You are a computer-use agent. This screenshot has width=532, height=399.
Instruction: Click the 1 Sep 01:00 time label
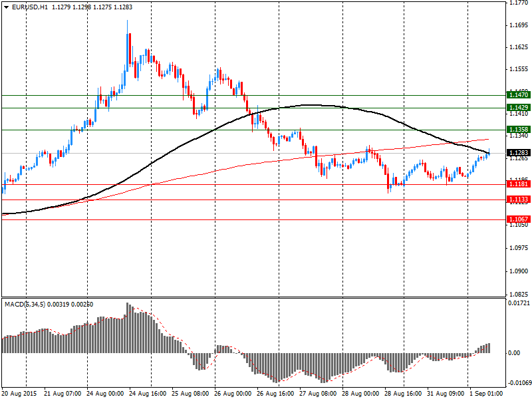point(486,394)
